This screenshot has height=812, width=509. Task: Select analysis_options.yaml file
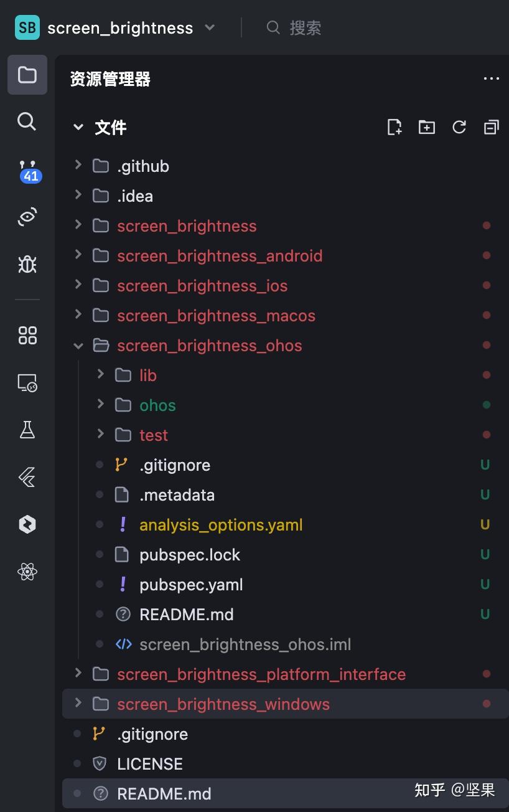(x=221, y=525)
